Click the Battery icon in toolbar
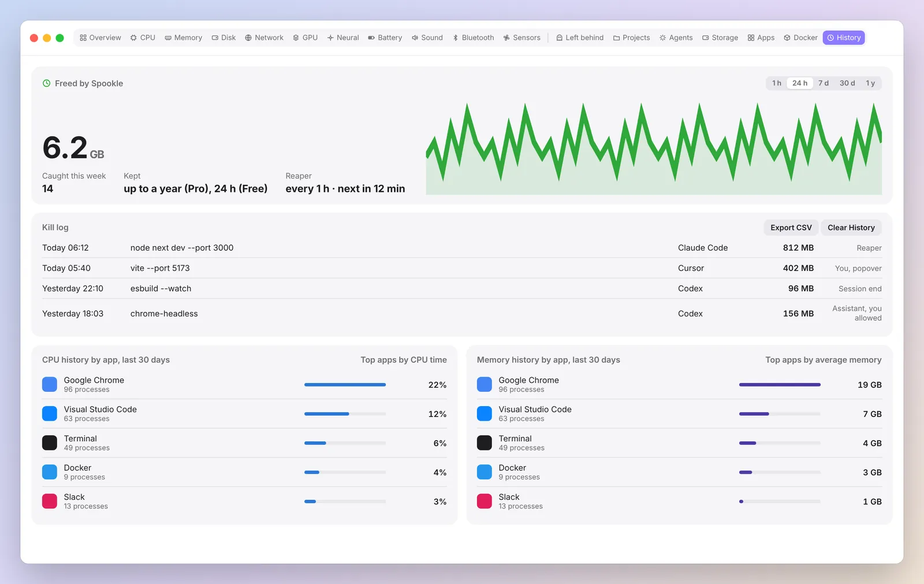Screen dimensions: 924x584 [371, 38]
